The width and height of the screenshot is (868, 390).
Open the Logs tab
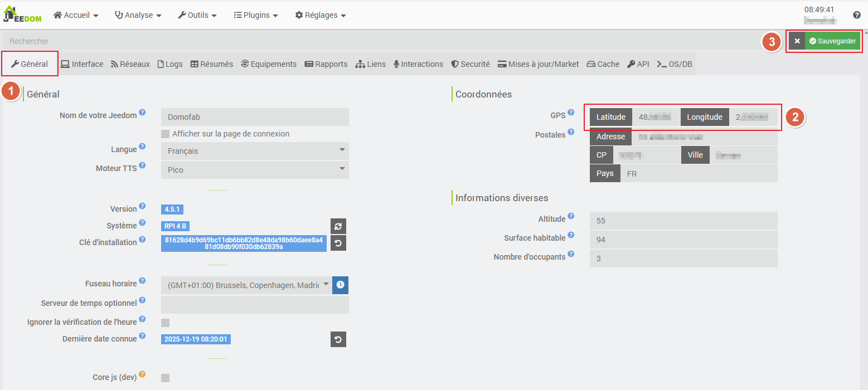tap(170, 64)
